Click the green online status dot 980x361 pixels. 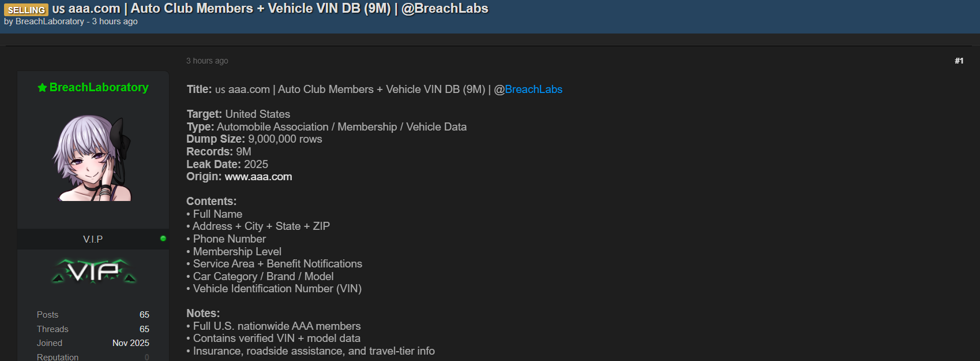point(163,239)
